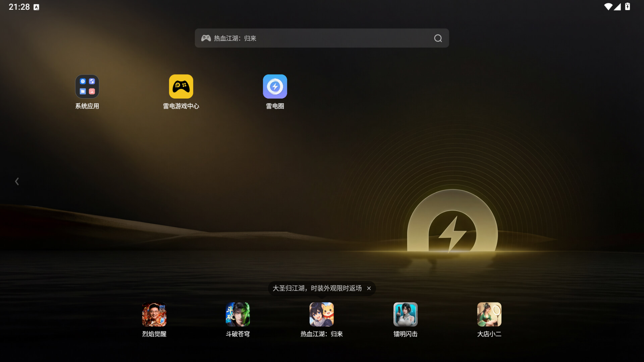644x362 pixels.
Task: Close the 大圣归江湖 tooltip bubble
Action: 369,288
